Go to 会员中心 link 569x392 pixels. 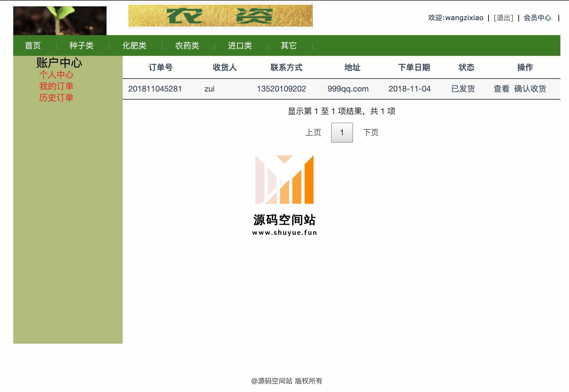(x=537, y=18)
